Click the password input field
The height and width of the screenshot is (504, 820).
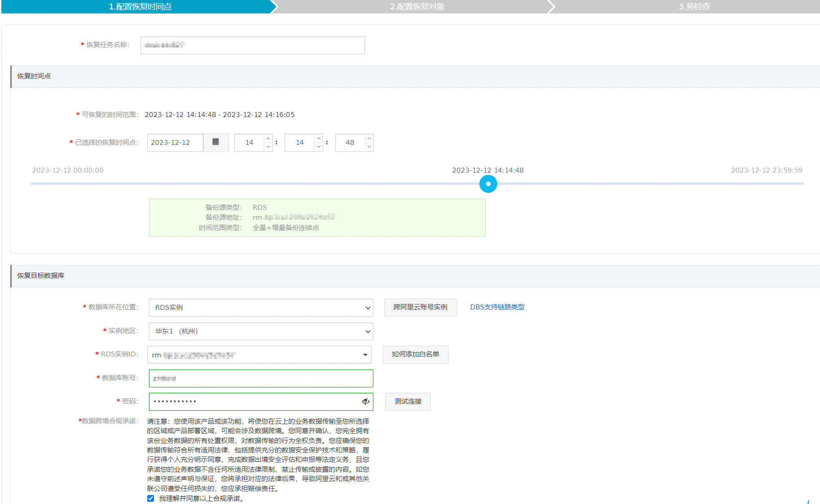[x=261, y=402]
